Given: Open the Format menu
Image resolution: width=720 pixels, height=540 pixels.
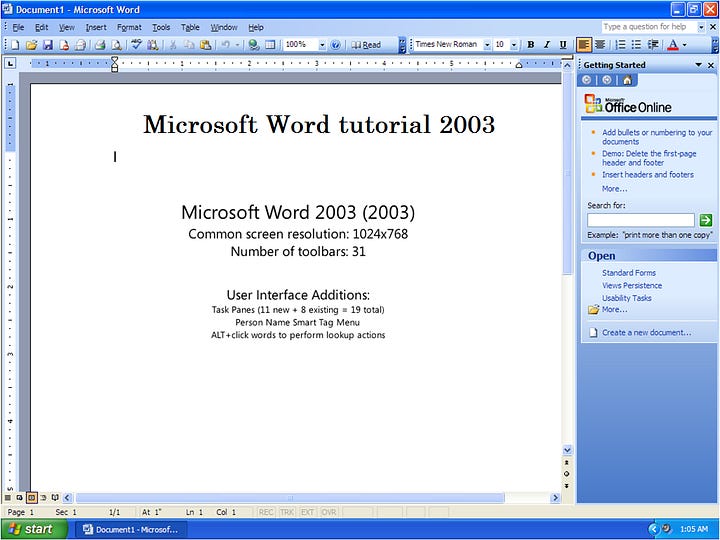Looking at the screenshot, I should (129, 28).
